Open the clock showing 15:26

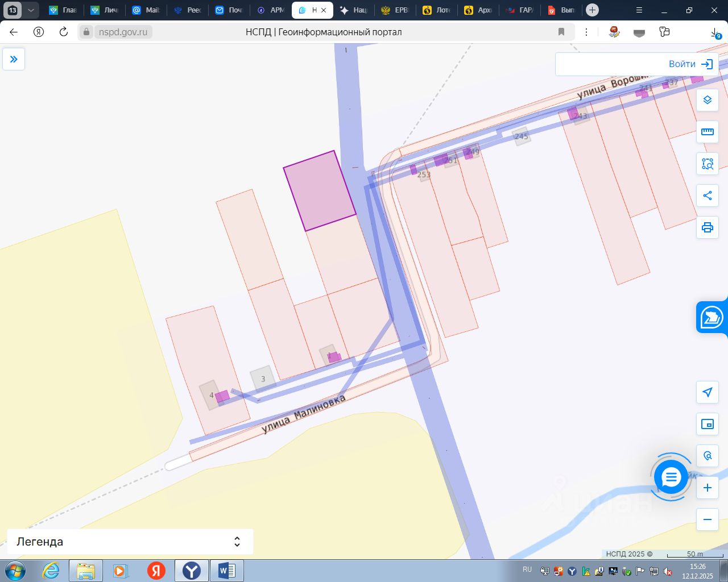[698, 571]
